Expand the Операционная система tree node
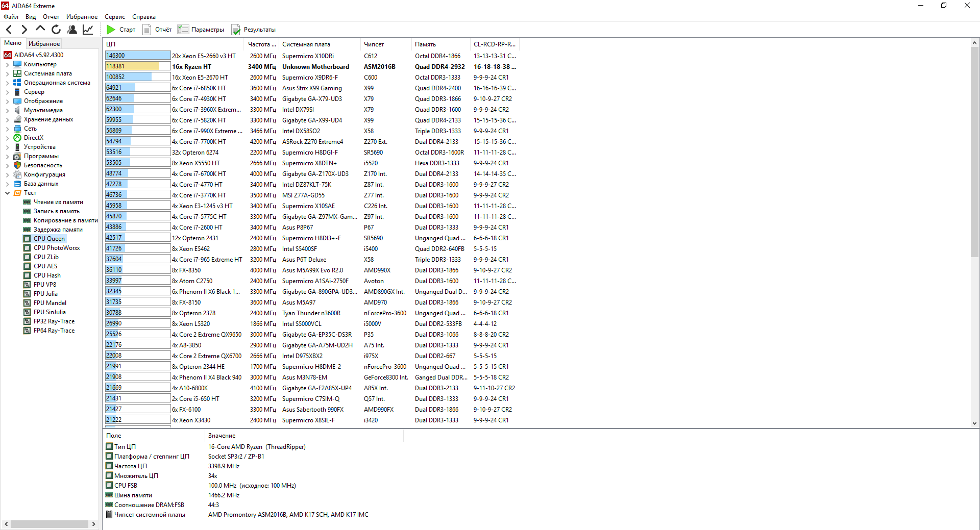980x530 pixels. tap(7, 83)
